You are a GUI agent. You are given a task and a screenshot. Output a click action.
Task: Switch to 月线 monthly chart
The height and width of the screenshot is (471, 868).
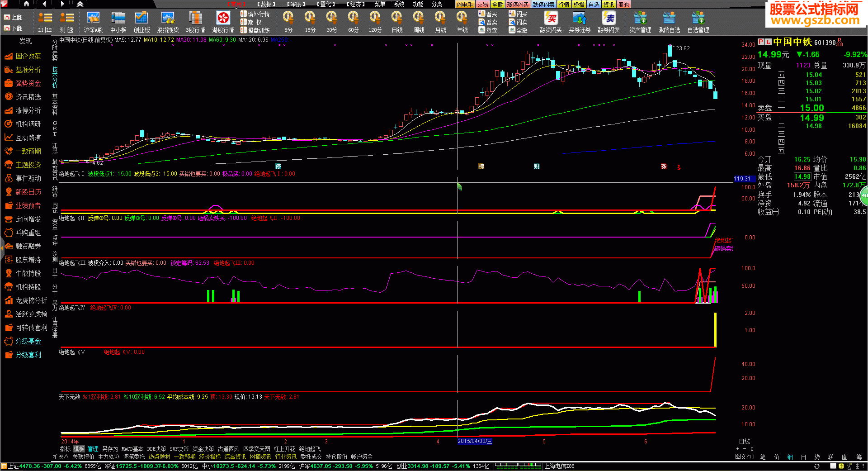[x=440, y=22]
